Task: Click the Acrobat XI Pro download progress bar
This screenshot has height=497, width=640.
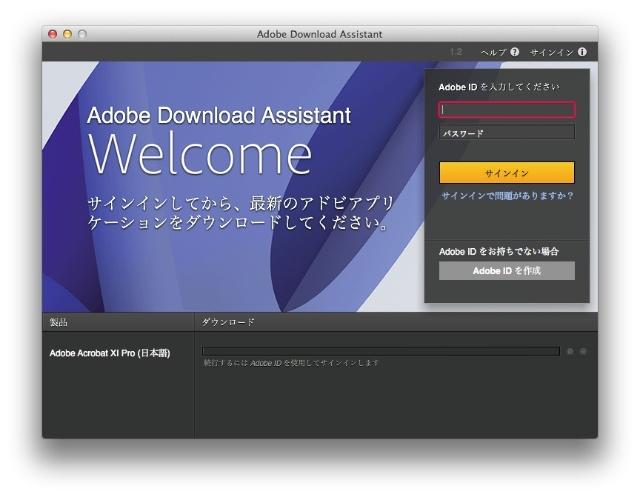Action: coord(380,351)
